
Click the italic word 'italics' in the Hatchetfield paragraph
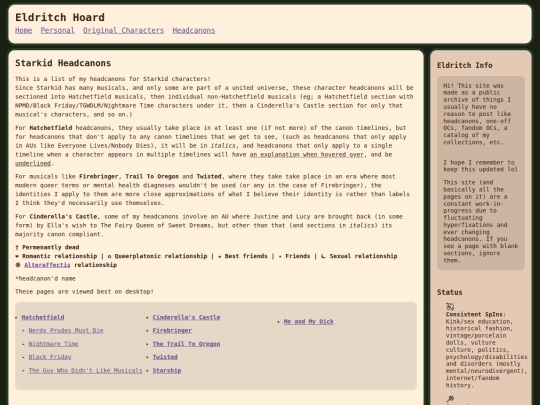click(223, 146)
